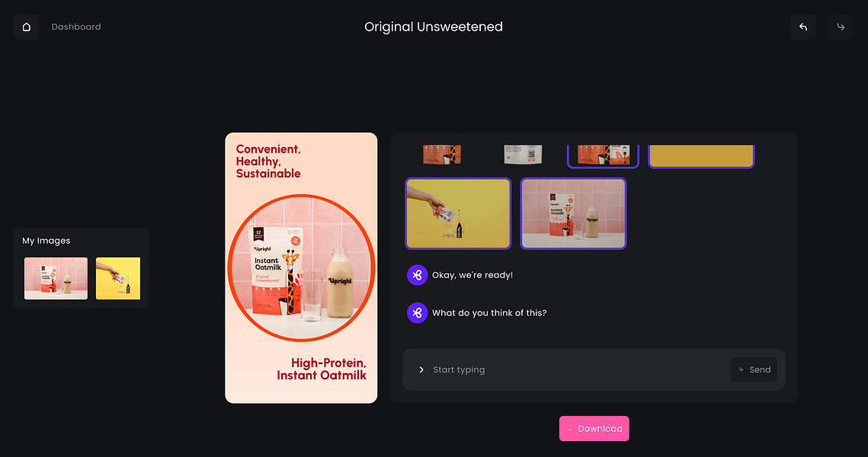The width and height of the screenshot is (868, 457).
Task: Select the white package back thumbnail
Action: point(523,155)
